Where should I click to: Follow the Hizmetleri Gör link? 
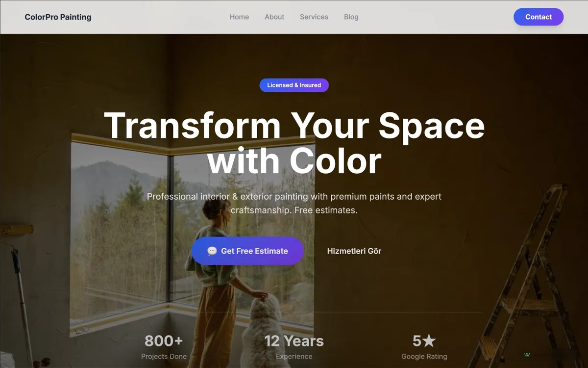[x=354, y=251]
